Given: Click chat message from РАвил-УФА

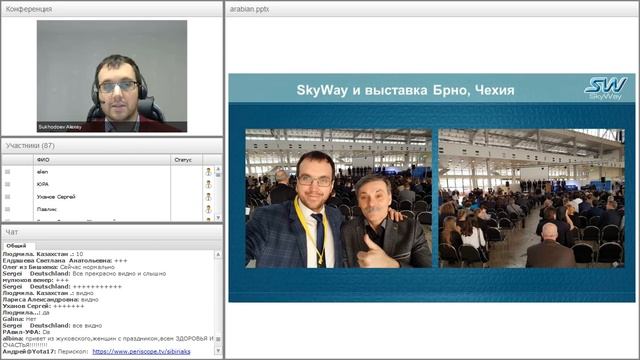Looking at the screenshot, I should 26,332.
